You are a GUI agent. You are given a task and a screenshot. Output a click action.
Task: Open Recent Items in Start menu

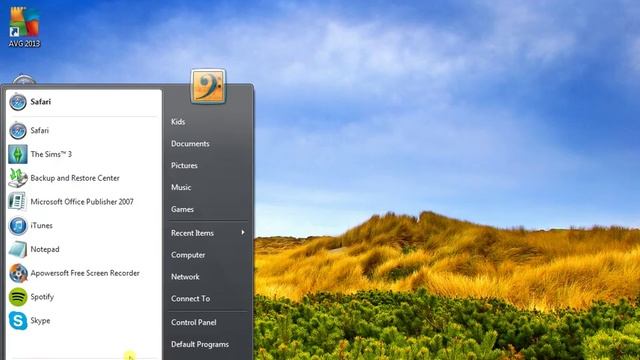click(x=192, y=233)
